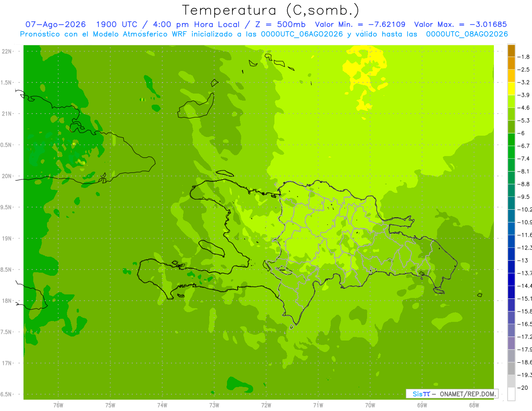Click the "-5.3" colorbar label
The width and height of the screenshot is (532, 411).
524,120
